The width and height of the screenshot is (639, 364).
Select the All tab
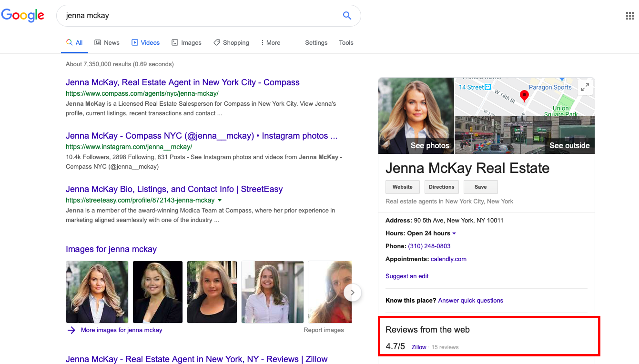(74, 42)
